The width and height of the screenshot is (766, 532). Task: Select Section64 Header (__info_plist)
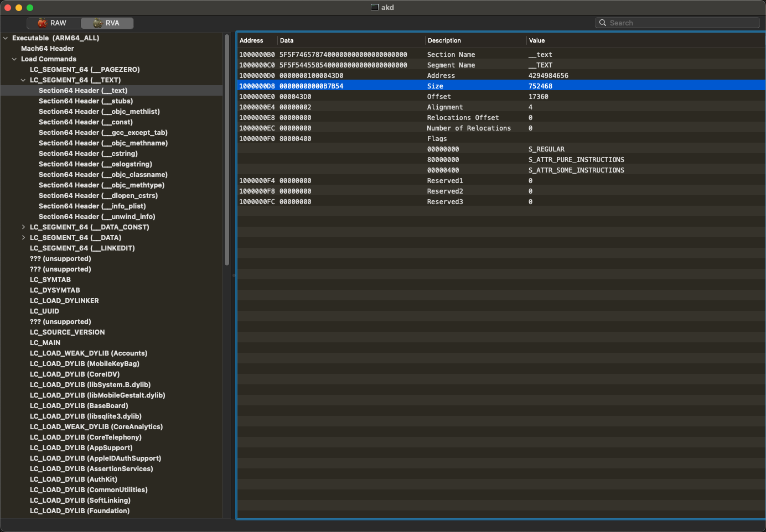[92, 206]
